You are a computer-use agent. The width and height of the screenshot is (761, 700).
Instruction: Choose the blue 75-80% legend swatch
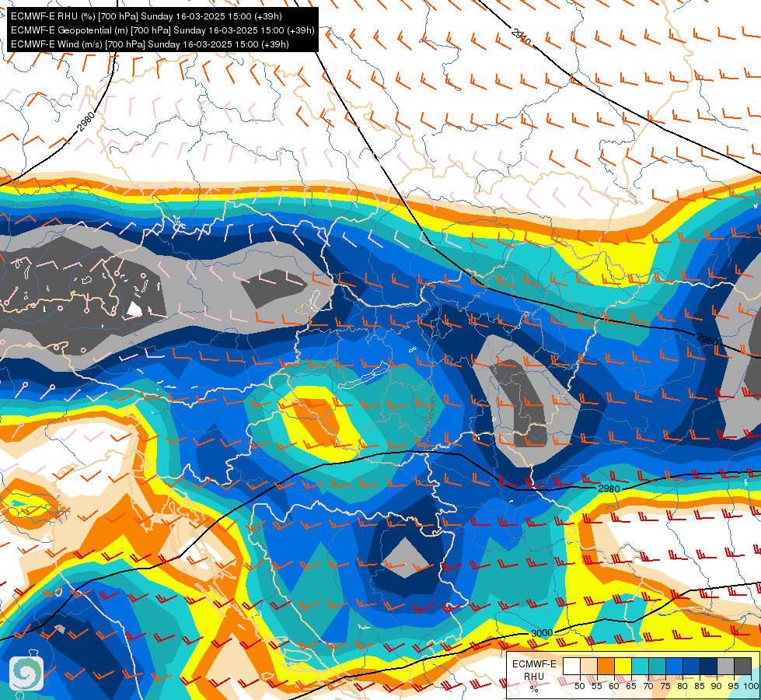(x=674, y=666)
